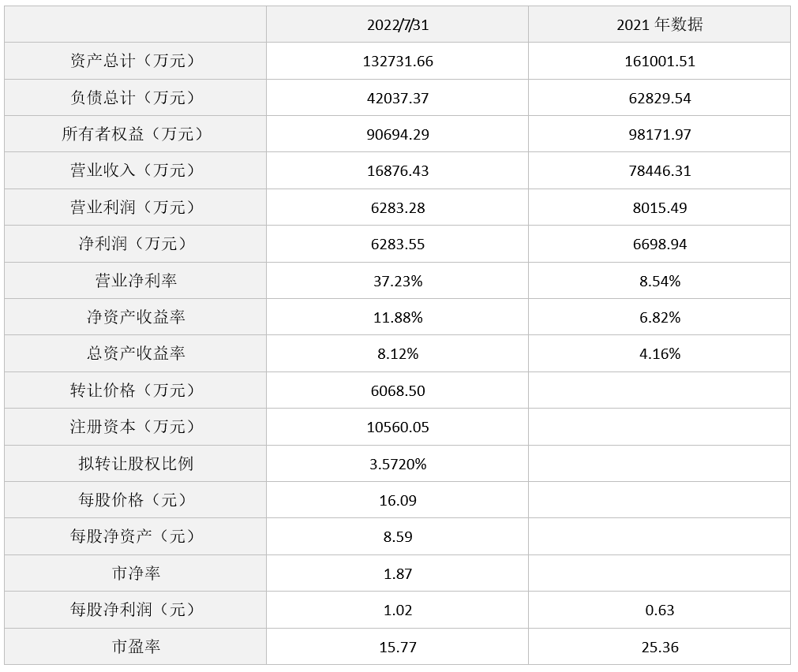Click the 3.5720% share ratio cell

398,465
